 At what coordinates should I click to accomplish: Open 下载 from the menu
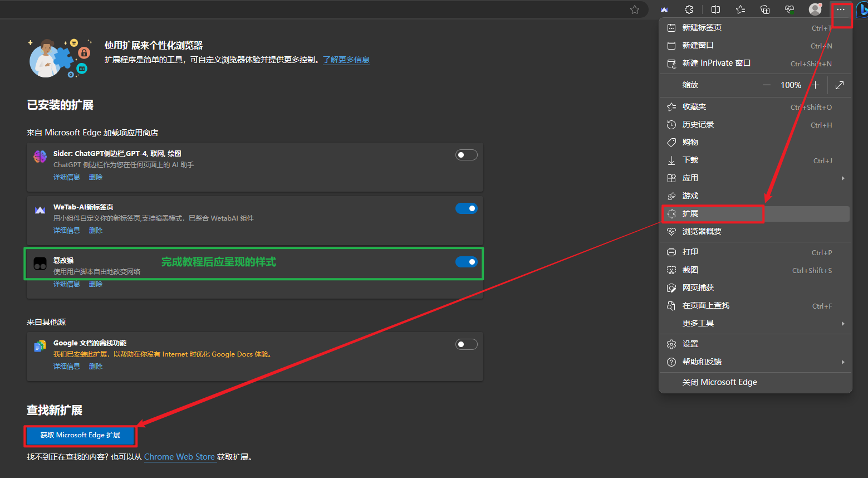tap(756, 160)
